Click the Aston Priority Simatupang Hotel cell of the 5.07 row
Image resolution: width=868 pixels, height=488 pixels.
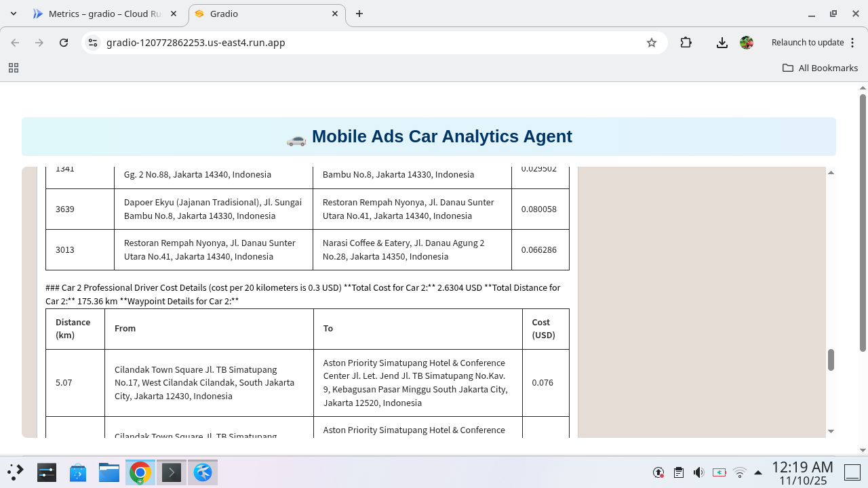pos(418,383)
